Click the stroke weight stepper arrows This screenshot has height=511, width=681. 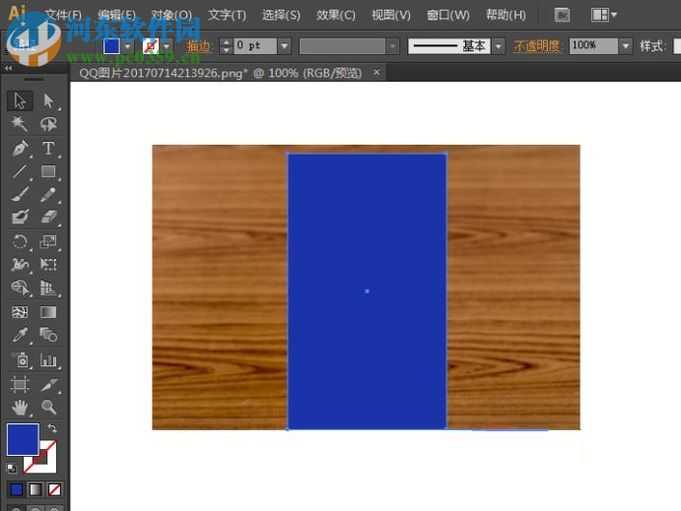point(226,46)
